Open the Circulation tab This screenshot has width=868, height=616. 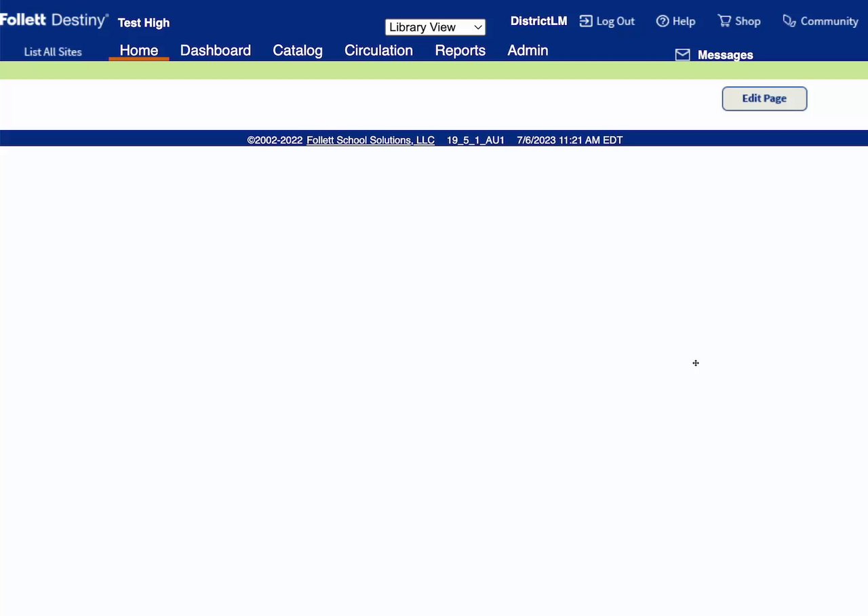pos(378,50)
